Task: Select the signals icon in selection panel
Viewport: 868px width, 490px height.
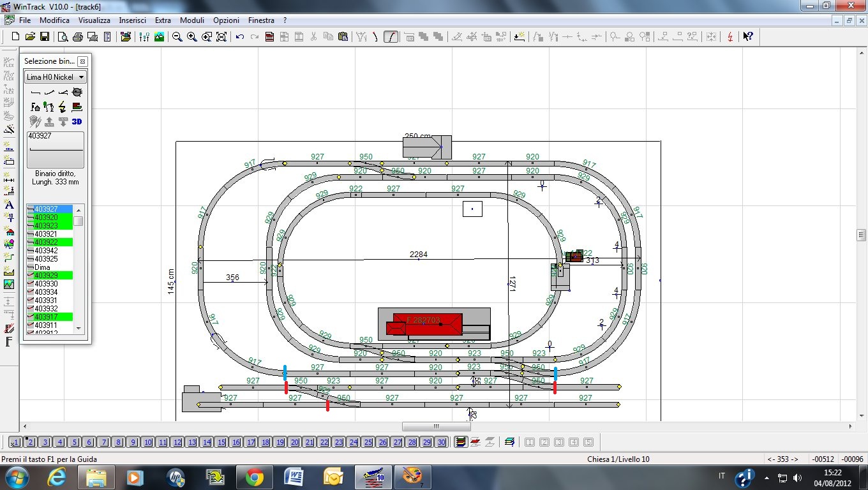Action: pos(49,107)
